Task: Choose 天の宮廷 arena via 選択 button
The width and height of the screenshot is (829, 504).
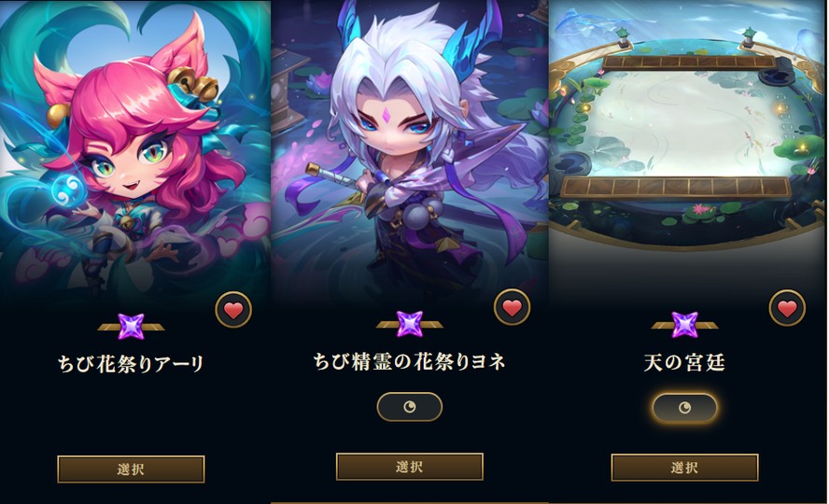Action: (x=684, y=468)
